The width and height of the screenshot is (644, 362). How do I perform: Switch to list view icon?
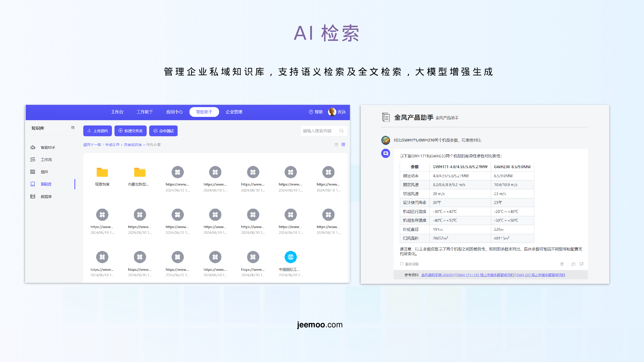click(336, 145)
